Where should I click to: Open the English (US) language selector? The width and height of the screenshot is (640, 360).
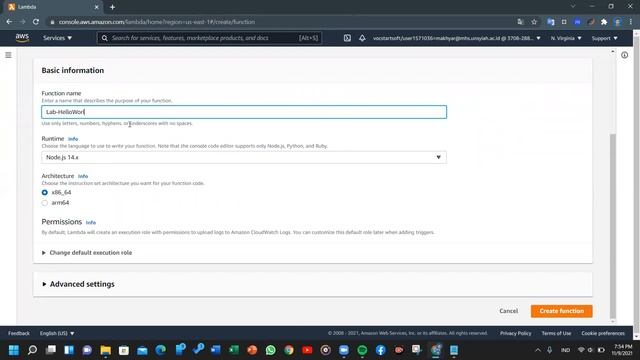(x=57, y=333)
